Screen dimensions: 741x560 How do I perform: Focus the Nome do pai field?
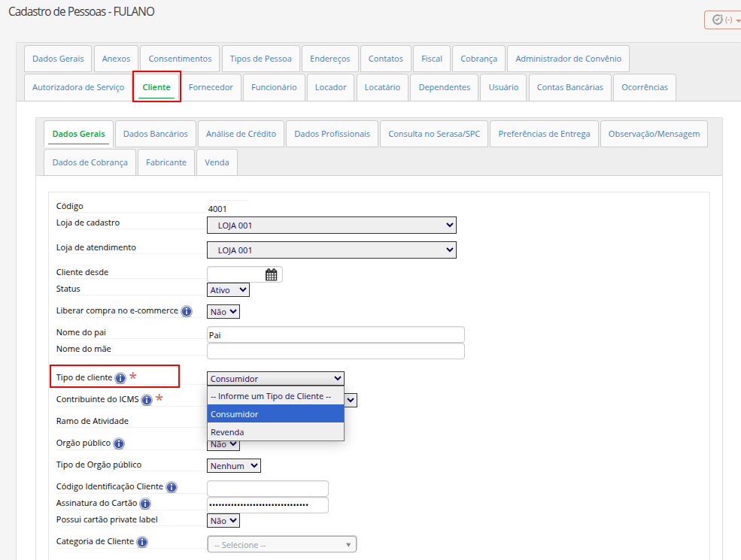[x=336, y=334]
